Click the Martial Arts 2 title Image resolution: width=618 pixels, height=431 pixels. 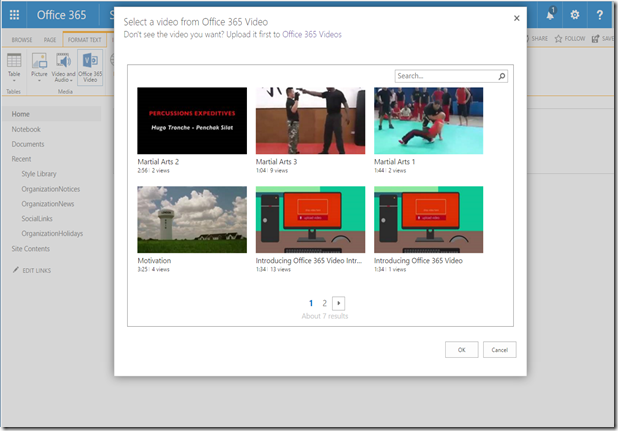(x=158, y=162)
